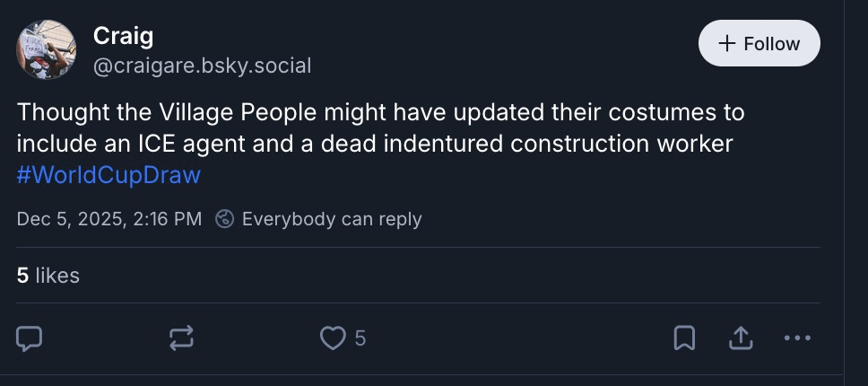Follow Craig's account
This screenshot has height=386, width=868.
(759, 43)
